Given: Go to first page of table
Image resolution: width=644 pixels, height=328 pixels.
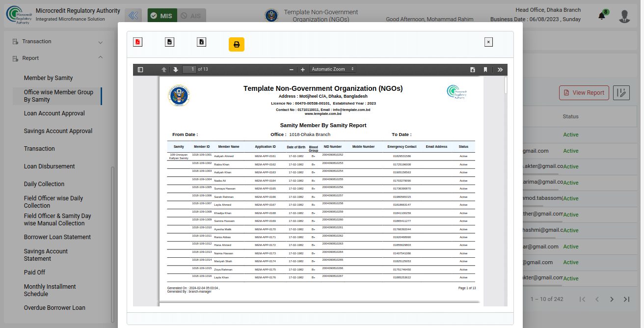Looking at the screenshot, I should click(583, 299).
